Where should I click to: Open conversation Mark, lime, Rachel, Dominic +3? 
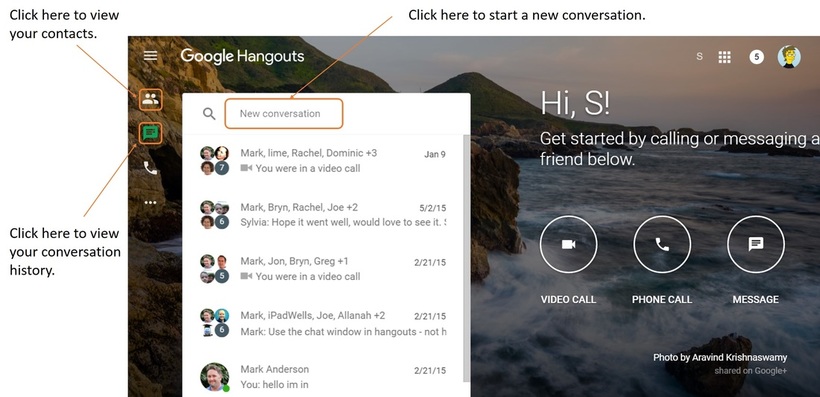point(323,161)
